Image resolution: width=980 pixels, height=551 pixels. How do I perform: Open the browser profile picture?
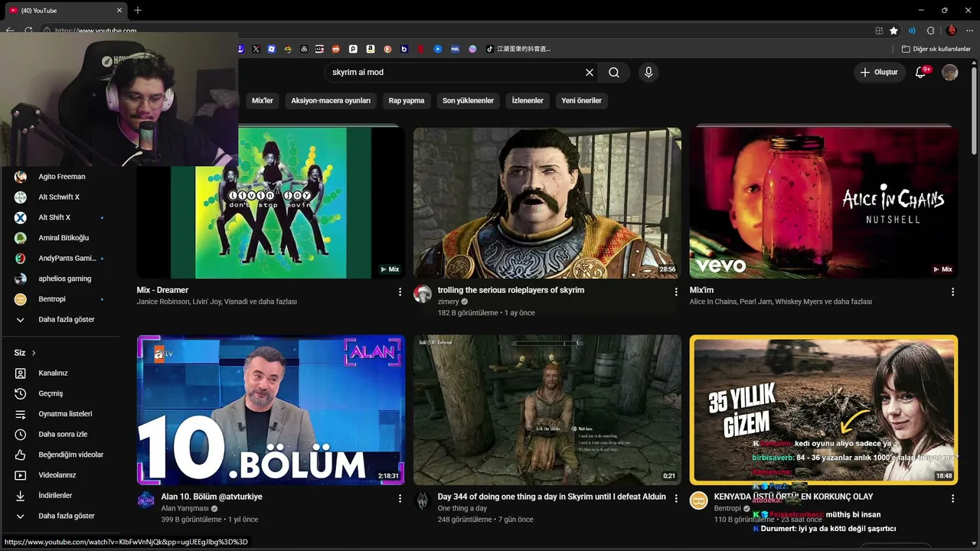[x=951, y=31]
